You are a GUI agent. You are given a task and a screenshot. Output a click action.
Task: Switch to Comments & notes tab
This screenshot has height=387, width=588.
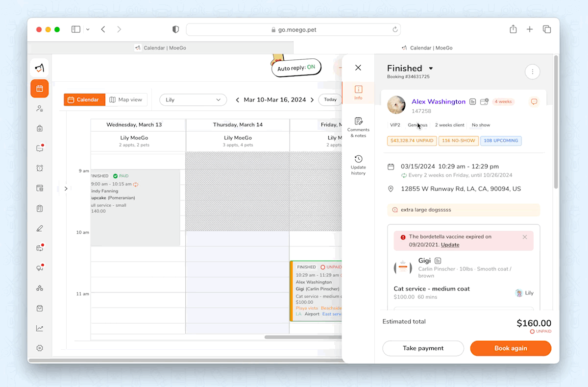[x=358, y=127]
